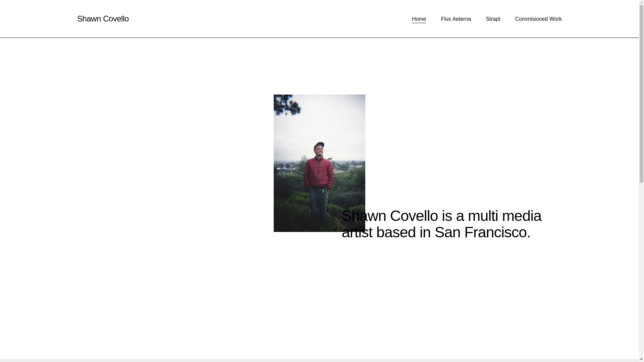644x362 pixels.
Task: Open the Strapt navigation link
Action: (493, 19)
